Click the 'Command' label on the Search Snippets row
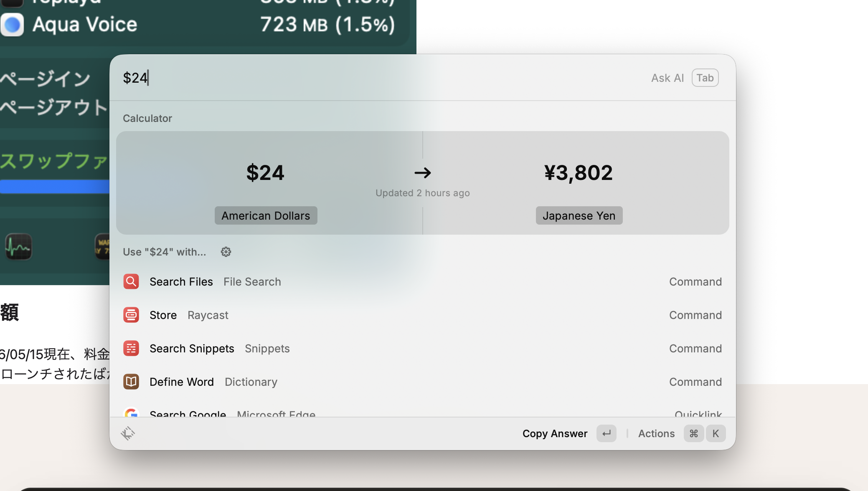868x491 pixels. (x=695, y=349)
